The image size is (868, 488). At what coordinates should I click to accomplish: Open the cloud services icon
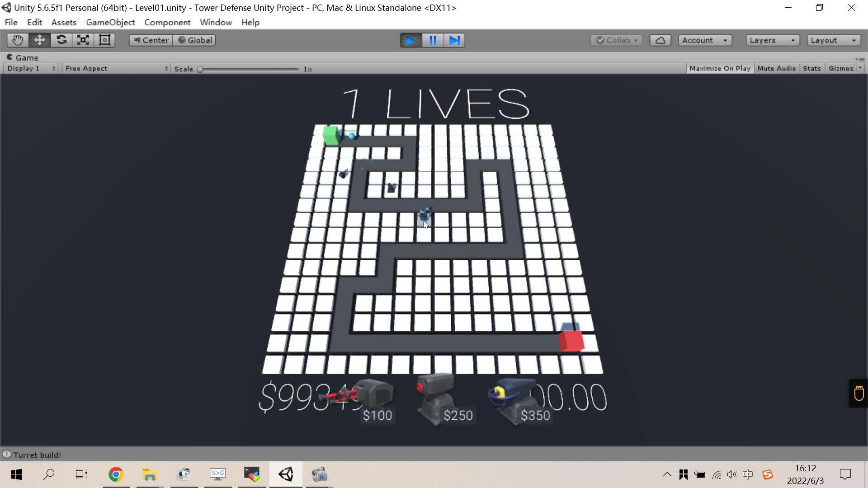coord(660,40)
